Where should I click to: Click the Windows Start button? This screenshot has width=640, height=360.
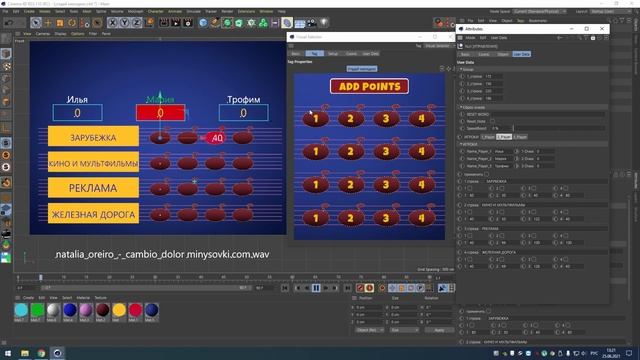point(8,353)
